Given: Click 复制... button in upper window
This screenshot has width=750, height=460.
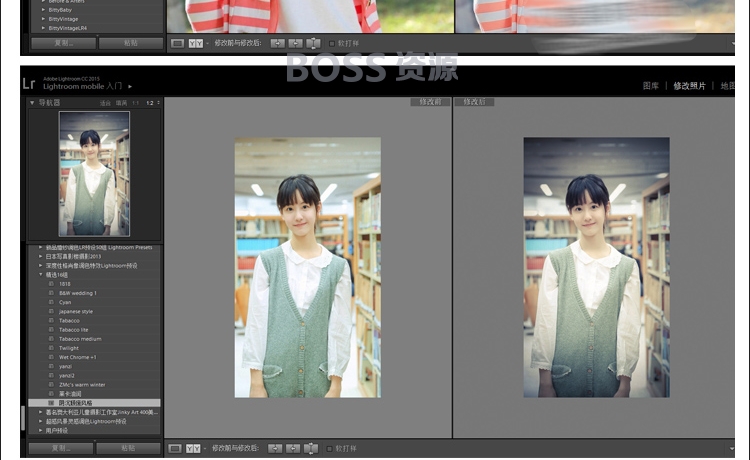Looking at the screenshot, I should (64, 43).
